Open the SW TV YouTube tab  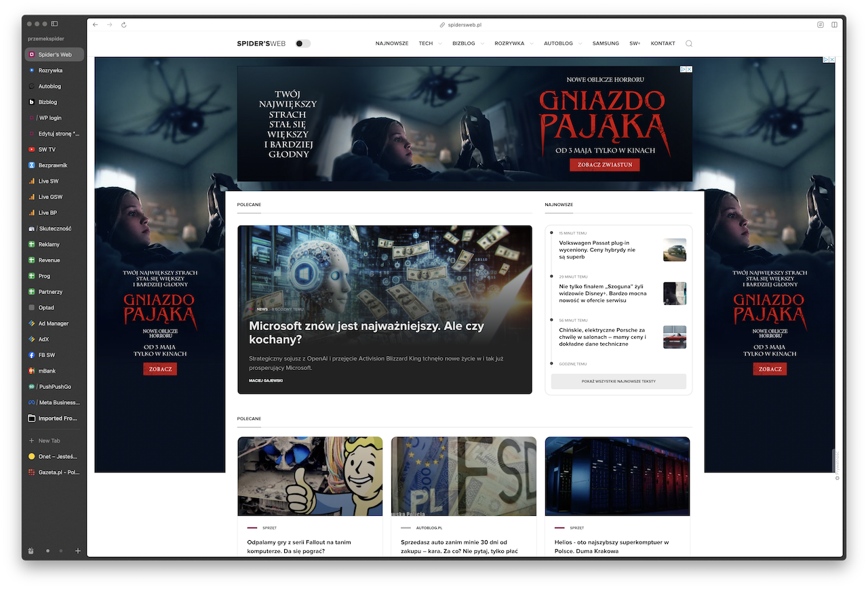(54, 149)
